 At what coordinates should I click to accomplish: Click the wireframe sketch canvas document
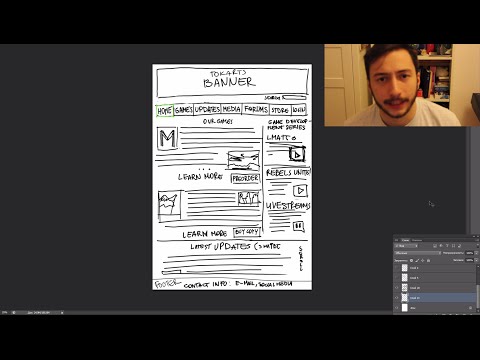click(x=232, y=177)
